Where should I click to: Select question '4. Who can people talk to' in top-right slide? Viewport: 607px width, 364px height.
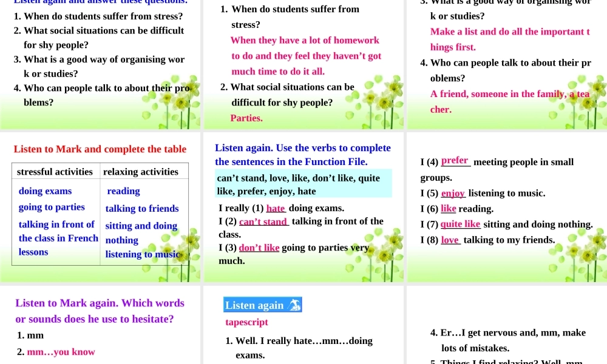506,70
